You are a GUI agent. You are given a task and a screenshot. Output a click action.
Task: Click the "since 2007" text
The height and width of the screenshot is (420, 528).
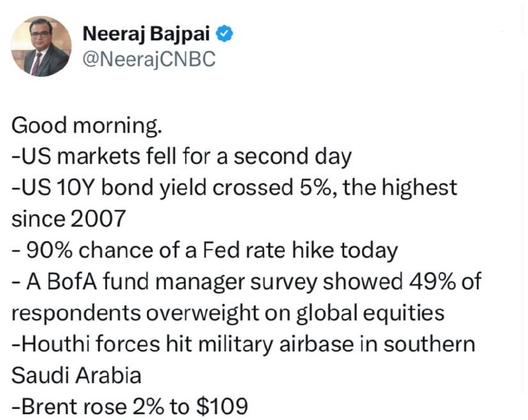pyautogui.click(x=69, y=219)
